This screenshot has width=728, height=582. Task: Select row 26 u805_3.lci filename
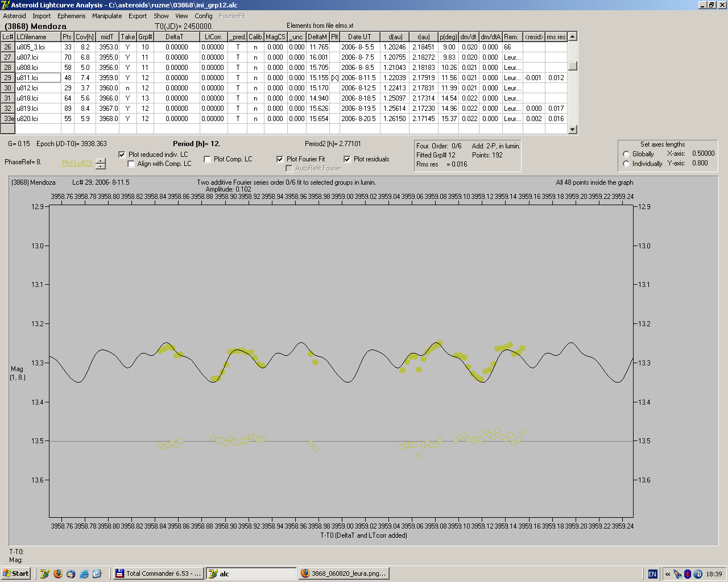tap(38, 47)
